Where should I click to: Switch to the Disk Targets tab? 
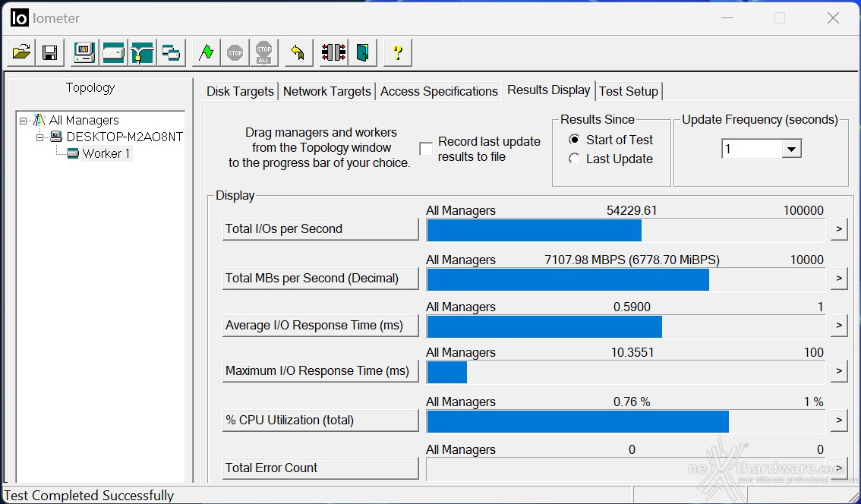pyautogui.click(x=240, y=92)
